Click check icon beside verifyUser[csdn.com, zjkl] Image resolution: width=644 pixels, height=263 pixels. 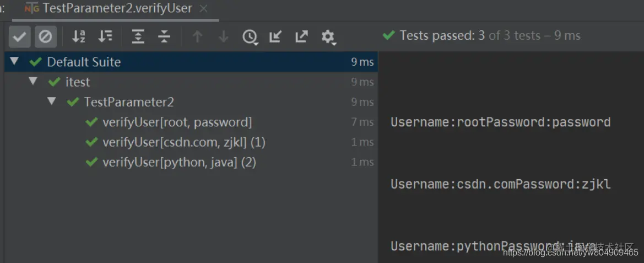[x=91, y=142]
